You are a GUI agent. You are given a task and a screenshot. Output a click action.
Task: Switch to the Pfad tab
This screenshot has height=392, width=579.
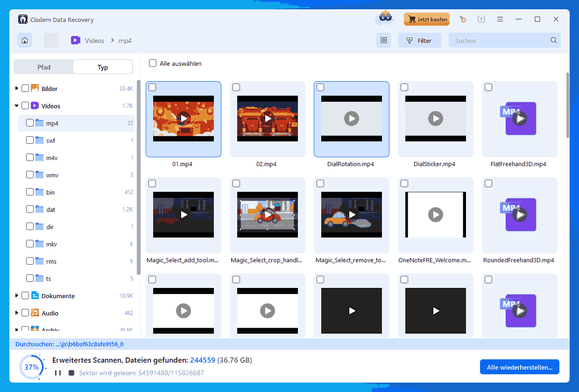point(44,67)
